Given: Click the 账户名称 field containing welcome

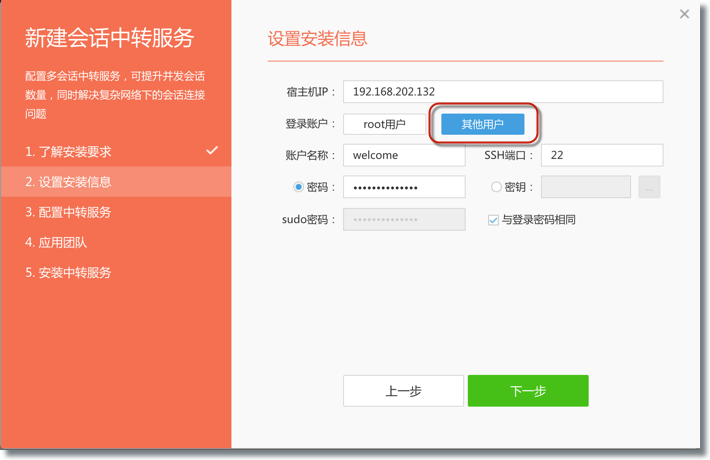Looking at the screenshot, I should [x=403, y=155].
